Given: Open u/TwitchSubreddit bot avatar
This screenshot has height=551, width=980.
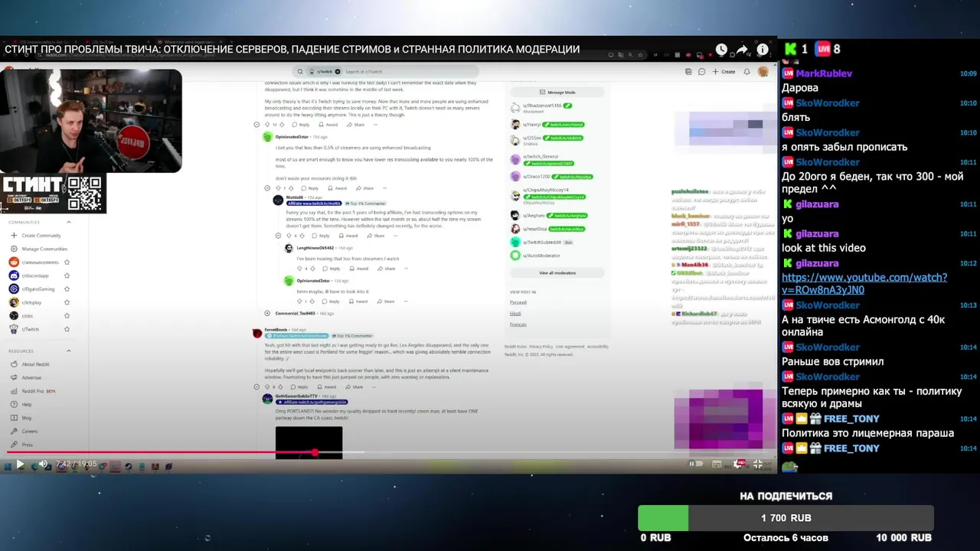Looking at the screenshot, I should click(515, 242).
